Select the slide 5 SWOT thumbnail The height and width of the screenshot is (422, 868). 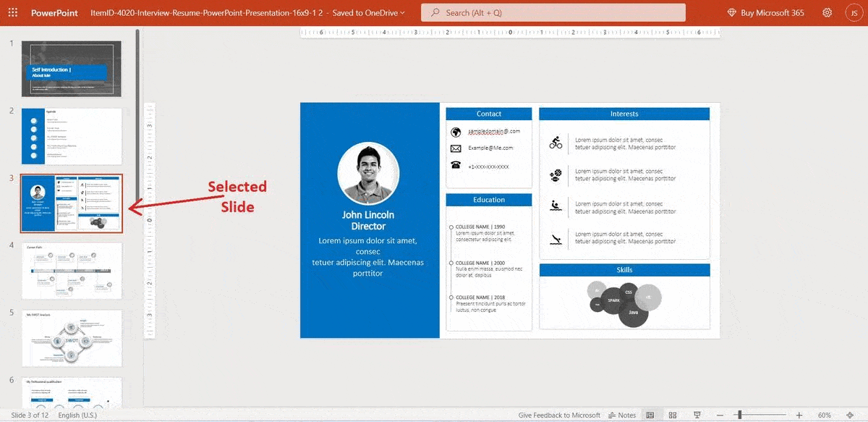tap(71, 337)
